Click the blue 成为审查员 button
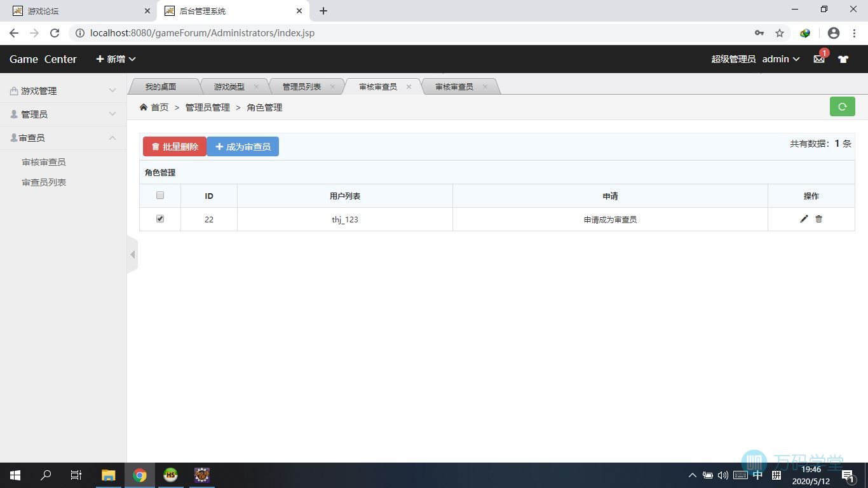The height and width of the screenshot is (488, 868). point(243,147)
